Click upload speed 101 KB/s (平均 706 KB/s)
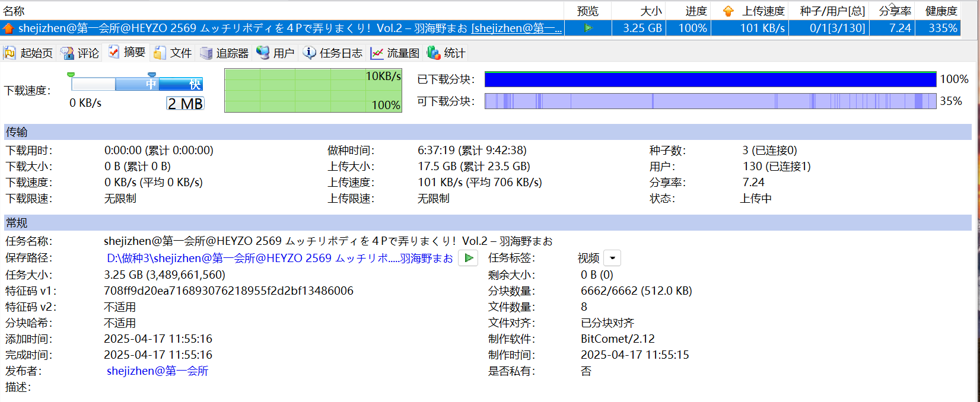The height and width of the screenshot is (402, 980). pyautogui.click(x=479, y=182)
